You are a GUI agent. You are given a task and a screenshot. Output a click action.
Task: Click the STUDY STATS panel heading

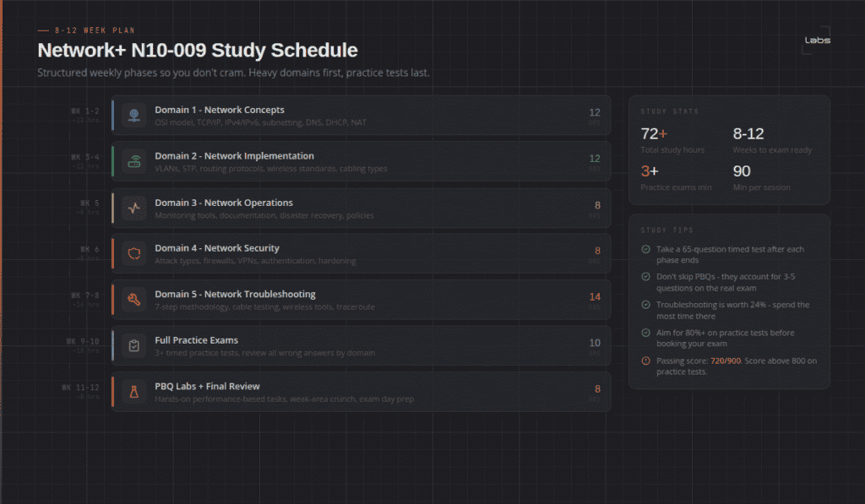click(x=669, y=111)
